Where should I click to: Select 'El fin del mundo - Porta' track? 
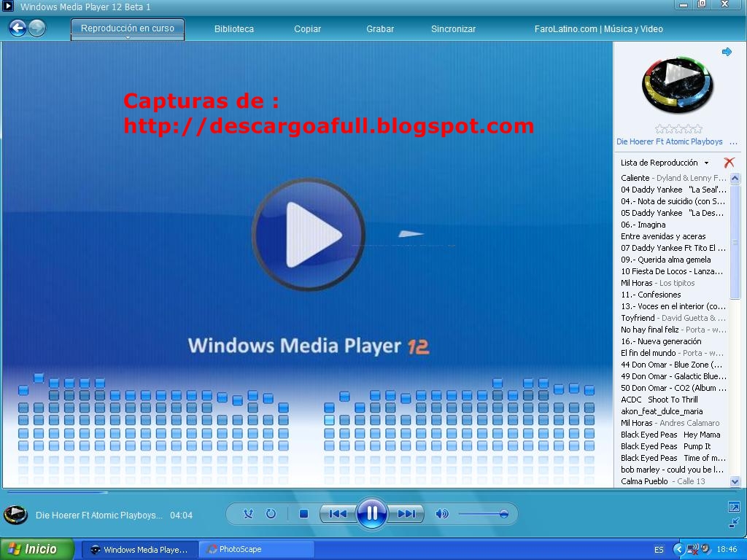[673, 353]
